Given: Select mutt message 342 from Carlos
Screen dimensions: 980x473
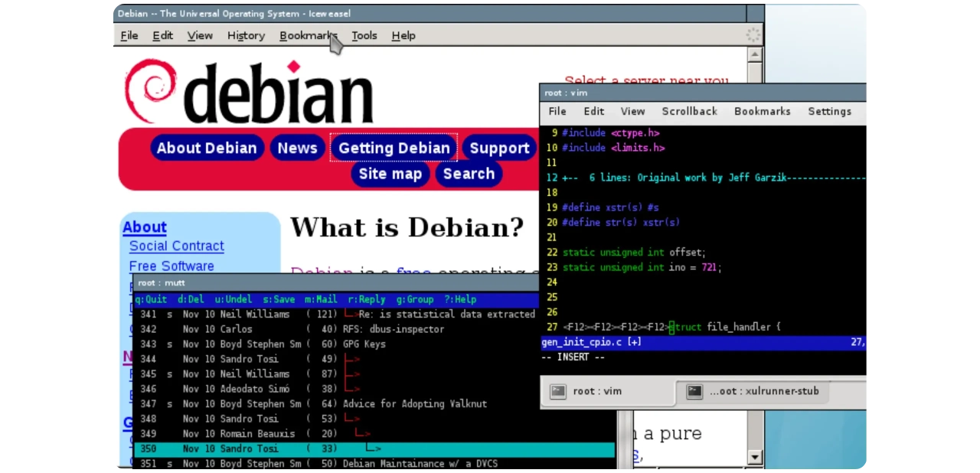Looking at the screenshot, I should (x=336, y=329).
